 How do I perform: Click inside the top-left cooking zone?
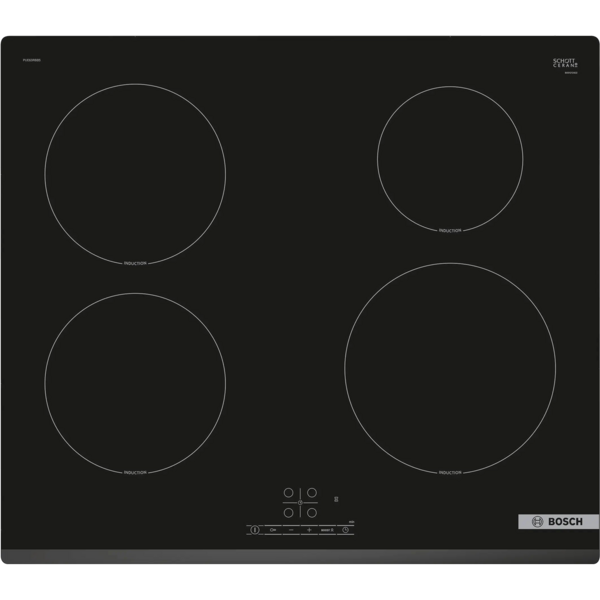click(135, 172)
